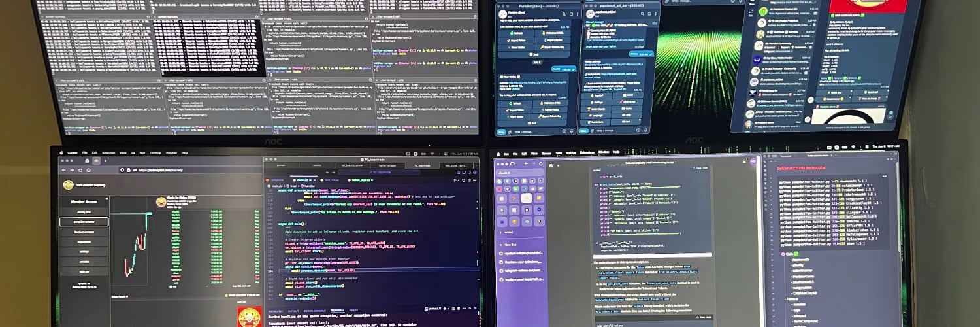Expand the solviol folder in the Arc sidebar
The width and height of the screenshot is (980, 327).
tap(508, 232)
